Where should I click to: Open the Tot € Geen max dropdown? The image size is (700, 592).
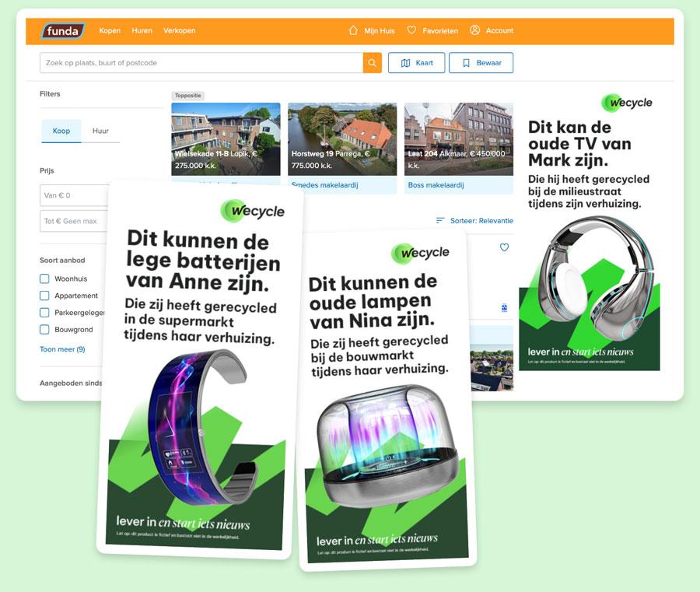[74, 221]
